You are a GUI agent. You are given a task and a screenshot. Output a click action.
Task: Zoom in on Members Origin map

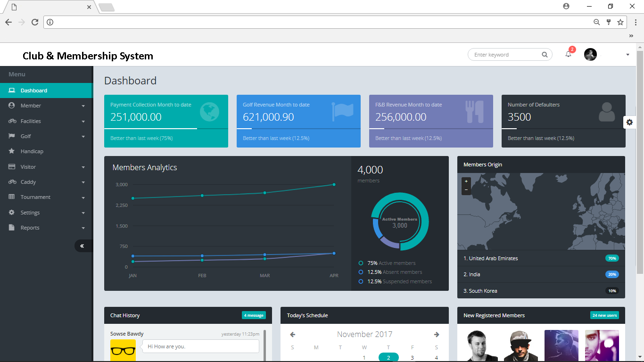[x=466, y=181]
